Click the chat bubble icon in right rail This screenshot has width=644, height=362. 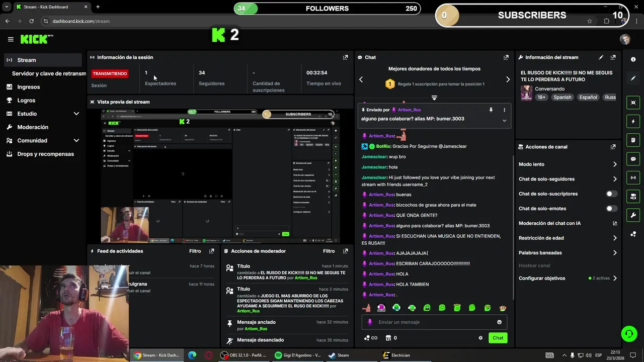coord(633,159)
